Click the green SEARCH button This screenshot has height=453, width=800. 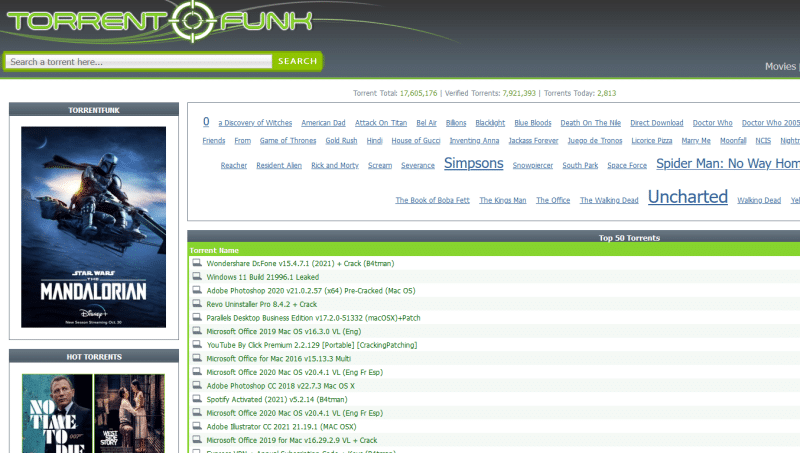[x=297, y=61]
